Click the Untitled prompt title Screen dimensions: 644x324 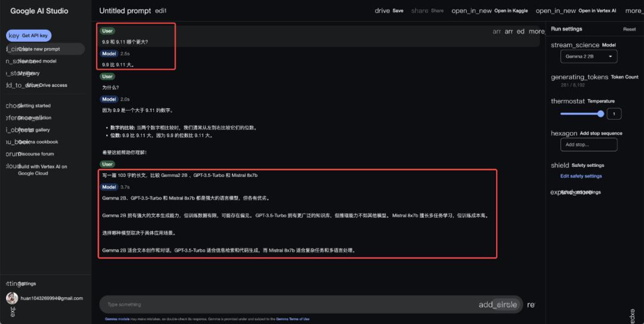click(125, 11)
